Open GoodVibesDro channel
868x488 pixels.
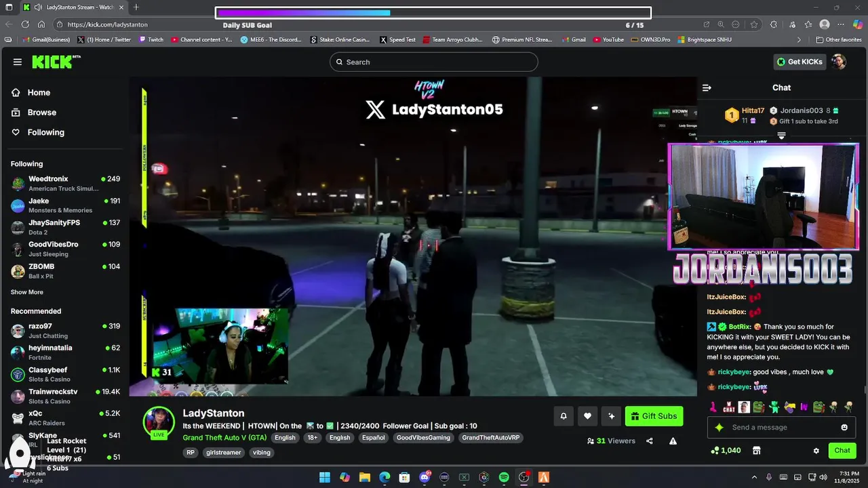click(x=65, y=249)
